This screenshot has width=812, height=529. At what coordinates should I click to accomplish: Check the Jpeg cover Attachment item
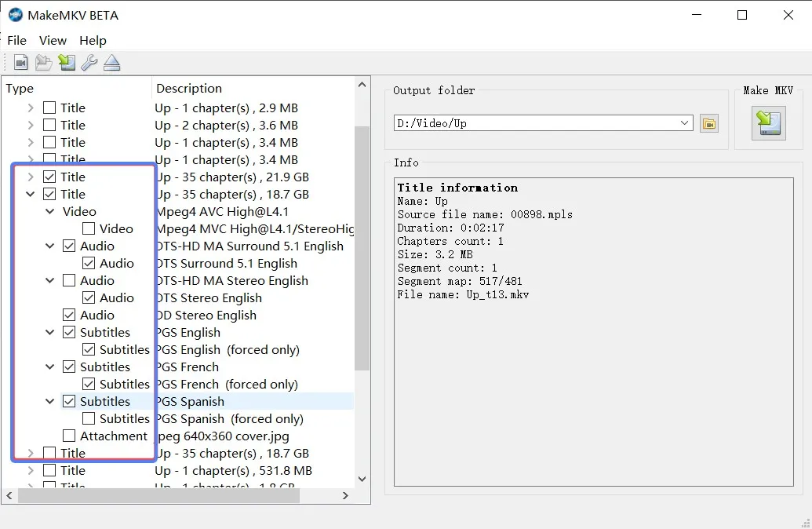(x=69, y=436)
